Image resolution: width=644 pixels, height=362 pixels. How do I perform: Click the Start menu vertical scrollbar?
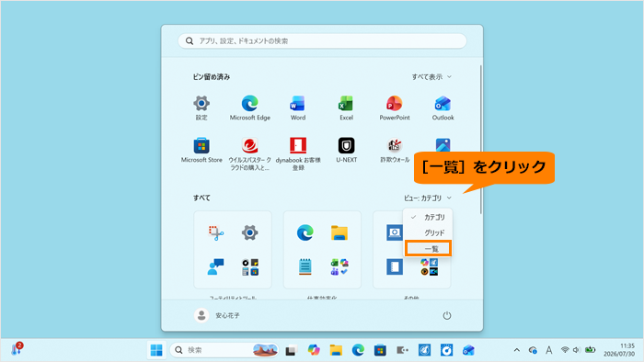coord(480,140)
